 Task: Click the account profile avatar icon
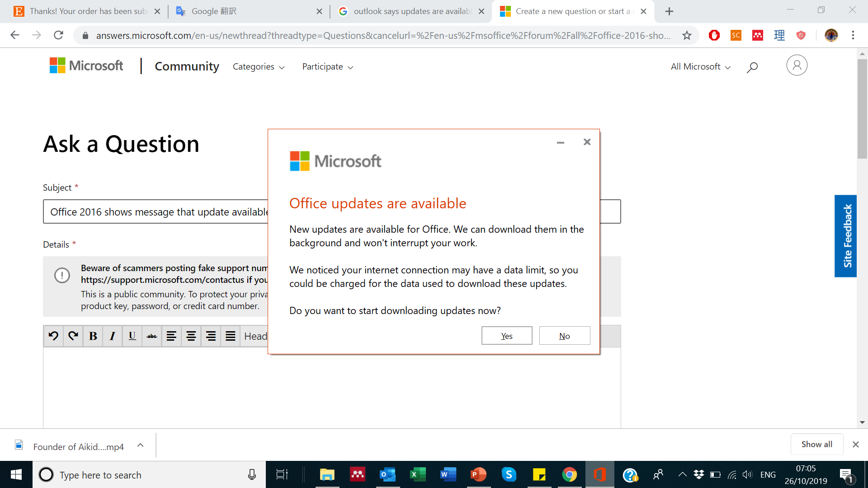(x=797, y=66)
